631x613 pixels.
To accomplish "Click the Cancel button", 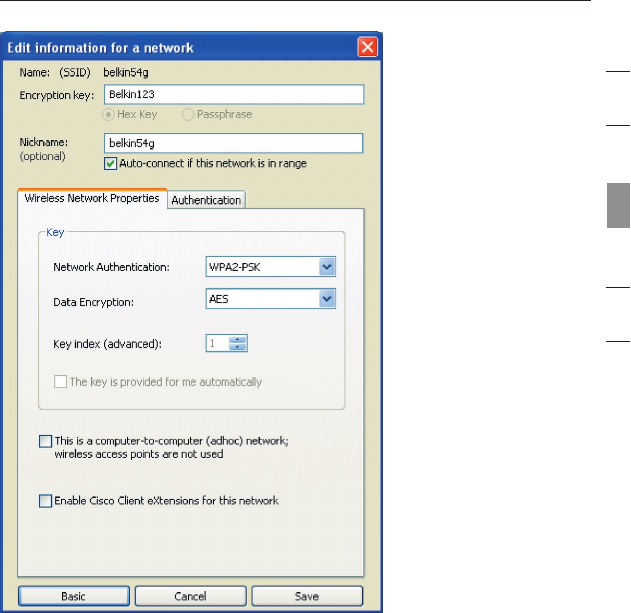I will [190, 596].
